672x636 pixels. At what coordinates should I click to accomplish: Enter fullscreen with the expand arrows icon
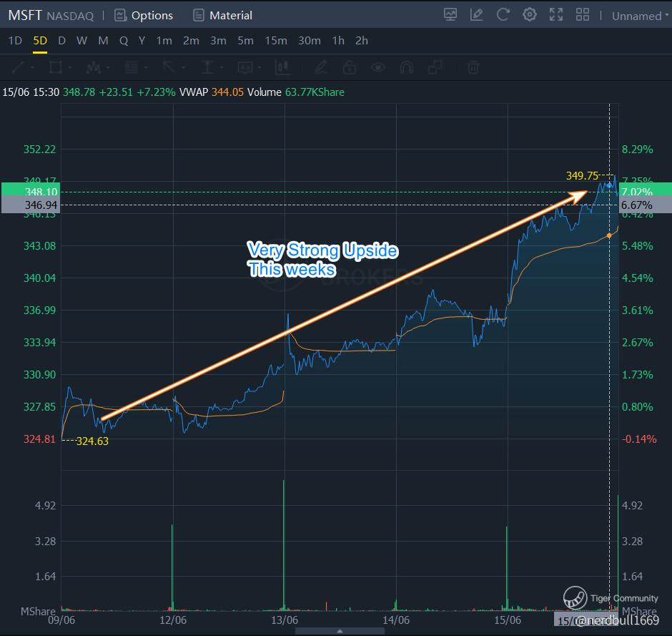pos(556,15)
